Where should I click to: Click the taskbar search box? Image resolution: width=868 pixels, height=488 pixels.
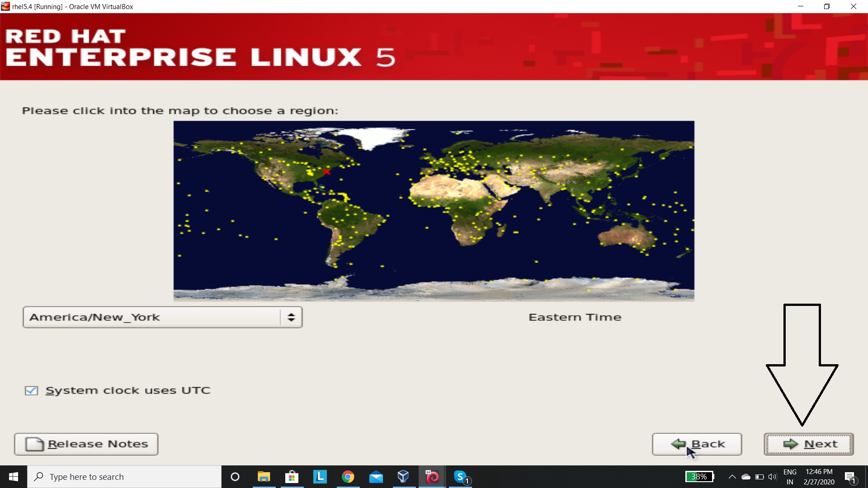pos(124,477)
